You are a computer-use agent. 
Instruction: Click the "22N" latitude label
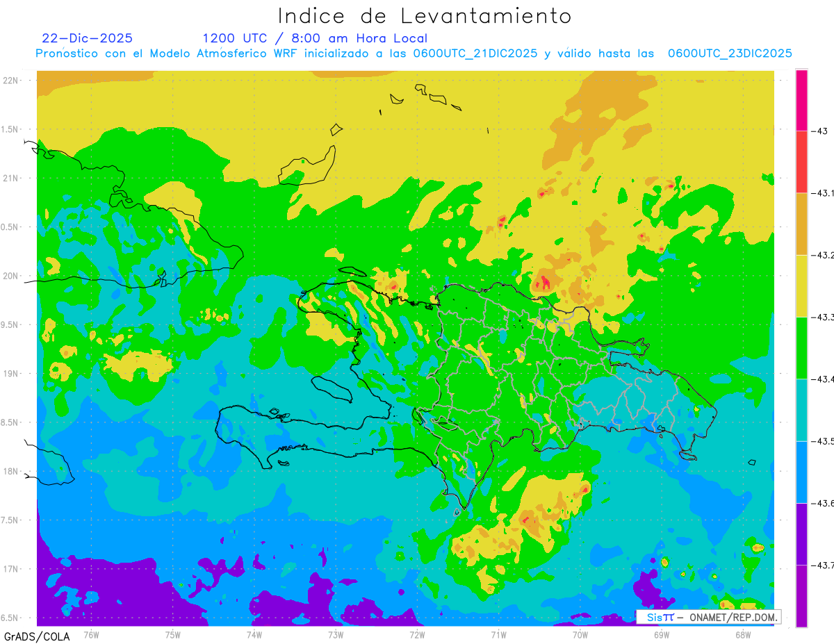[12, 80]
